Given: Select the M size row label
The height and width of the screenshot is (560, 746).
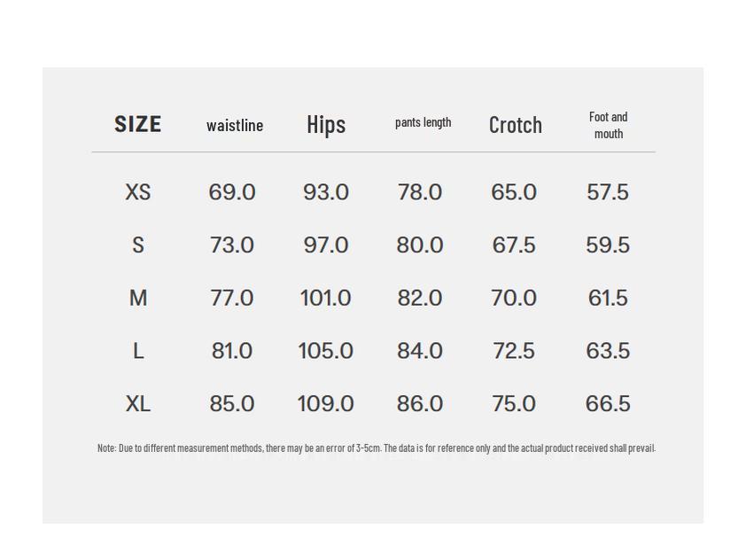Looking at the screenshot, I should click(x=138, y=298).
